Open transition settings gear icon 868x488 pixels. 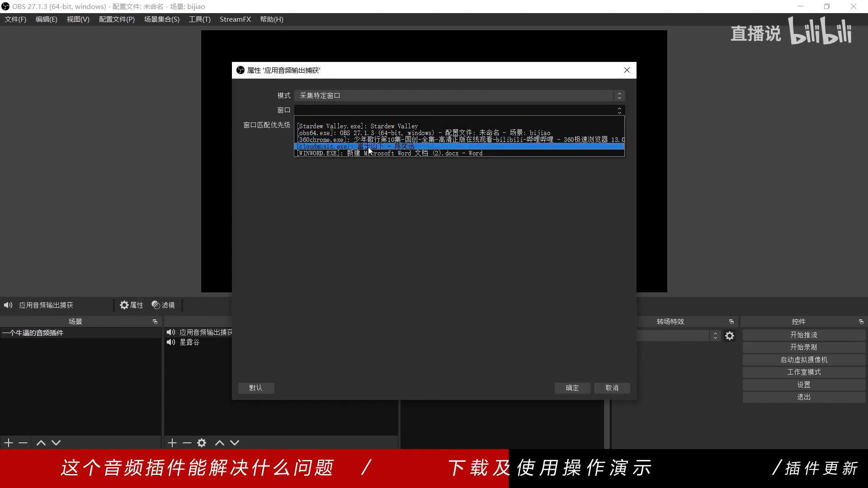pyautogui.click(x=730, y=336)
